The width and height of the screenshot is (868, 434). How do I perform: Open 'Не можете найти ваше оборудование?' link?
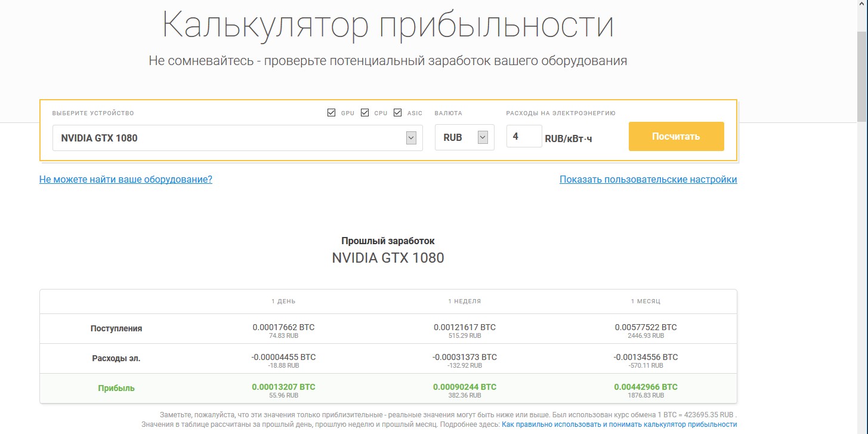click(x=125, y=179)
